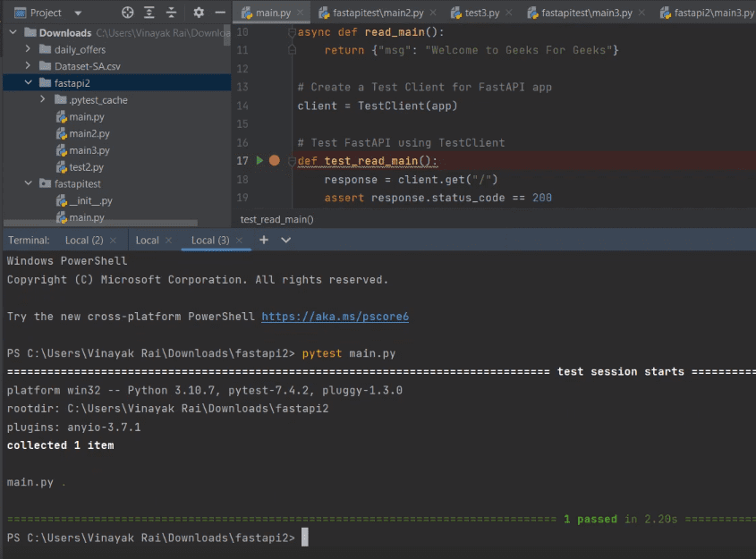Select main2.py in the fastapi2 folder

point(89,133)
